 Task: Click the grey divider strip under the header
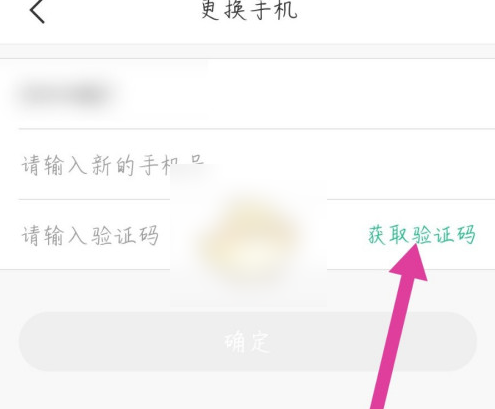click(x=247, y=51)
